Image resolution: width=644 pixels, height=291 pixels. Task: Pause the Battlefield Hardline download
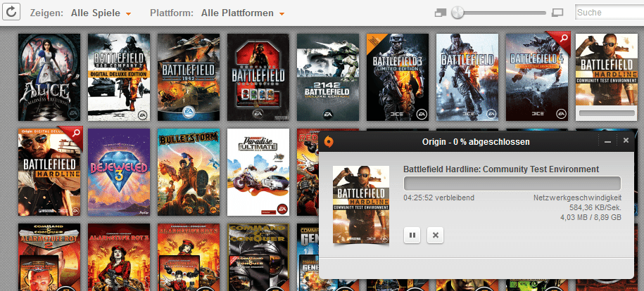[412, 235]
